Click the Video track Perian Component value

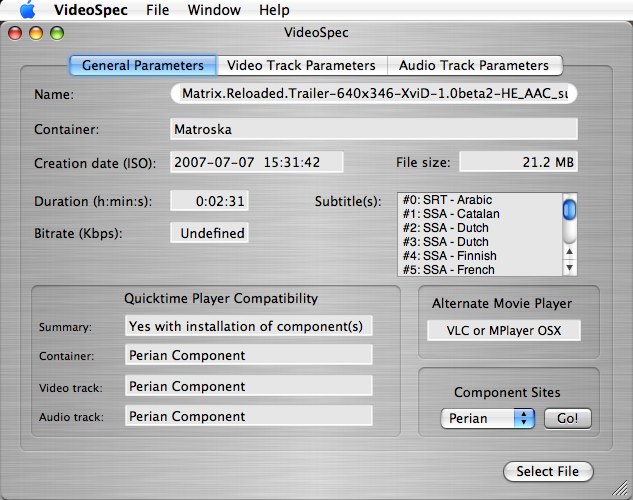(x=249, y=386)
